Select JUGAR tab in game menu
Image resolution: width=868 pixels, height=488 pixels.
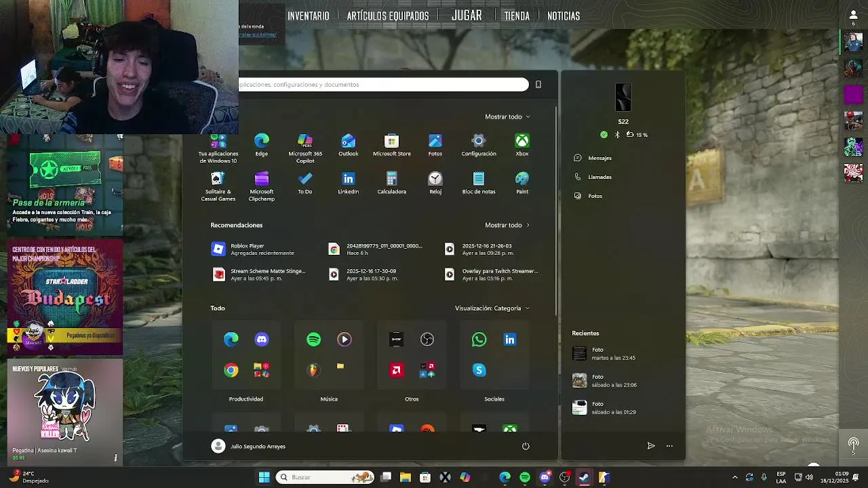coord(467,16)
